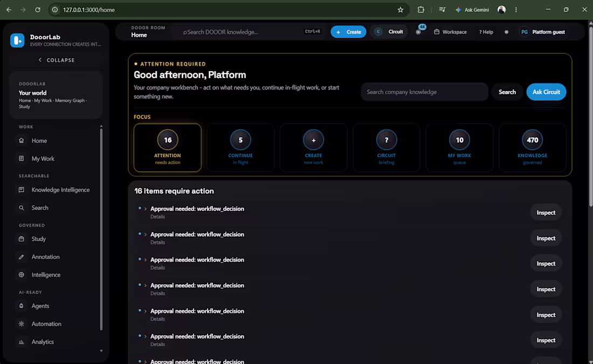Screen dimensions: 593x364
Task: Click the sidebar vertical scrollbar
Action: click(x=101, y=229)
